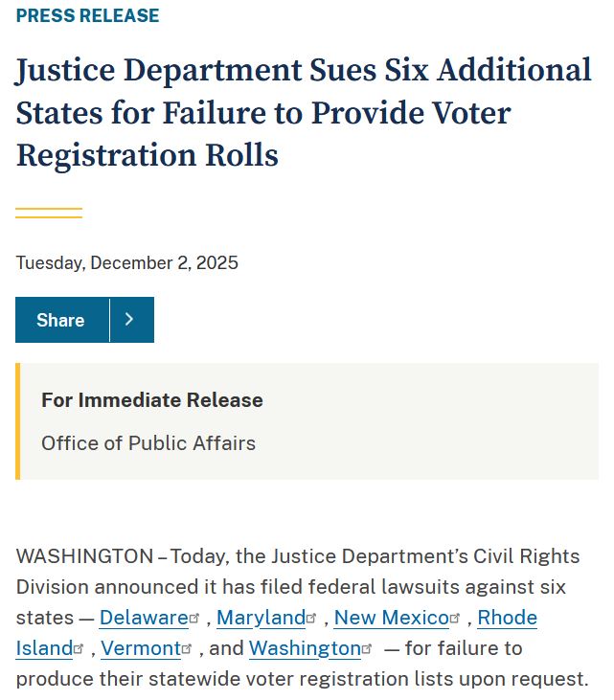Click the external-link icon next to New Mexico
Viewport: 614px width, 700px height.
point(455,619)
